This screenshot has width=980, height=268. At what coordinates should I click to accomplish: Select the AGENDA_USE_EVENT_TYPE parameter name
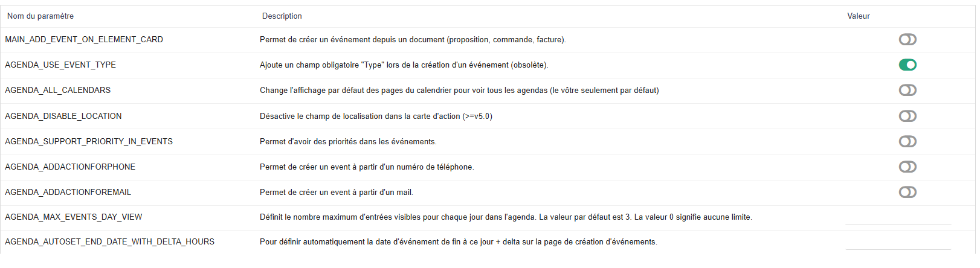[x=60, y=65]
